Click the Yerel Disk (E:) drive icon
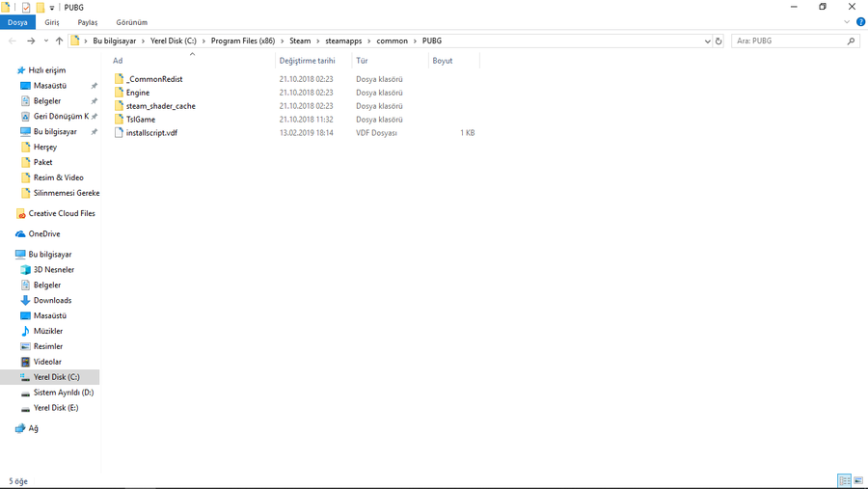This screenshot has height=489, width=868. coord(25,408)
